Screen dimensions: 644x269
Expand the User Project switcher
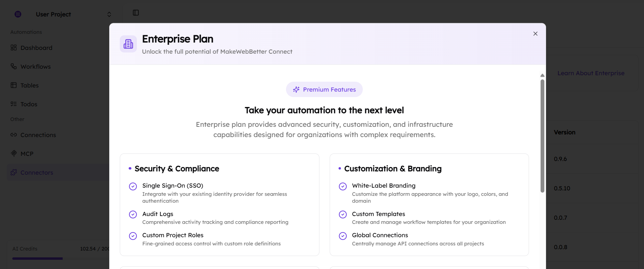click(109, 14)
